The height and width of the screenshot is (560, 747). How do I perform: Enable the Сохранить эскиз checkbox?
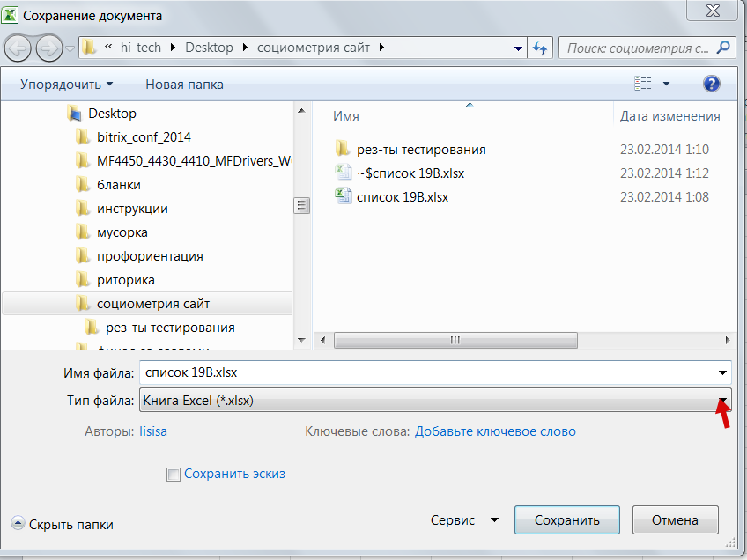173,474
